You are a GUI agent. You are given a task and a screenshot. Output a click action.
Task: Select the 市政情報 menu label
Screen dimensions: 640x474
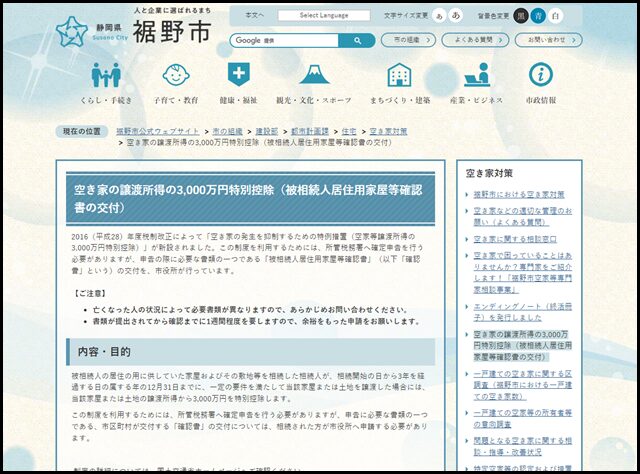click(x=541, y=100)
